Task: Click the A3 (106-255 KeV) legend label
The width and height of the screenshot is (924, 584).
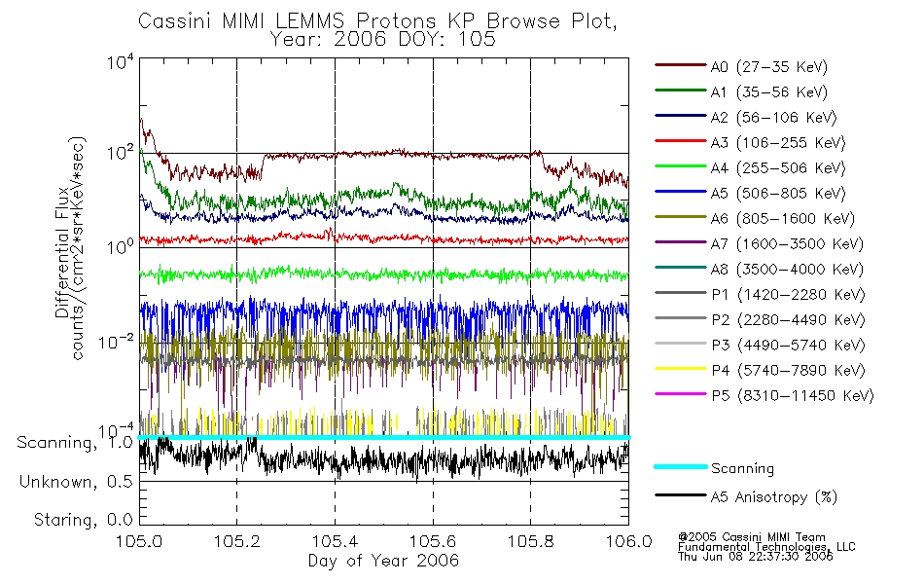Action: [778, 143]
